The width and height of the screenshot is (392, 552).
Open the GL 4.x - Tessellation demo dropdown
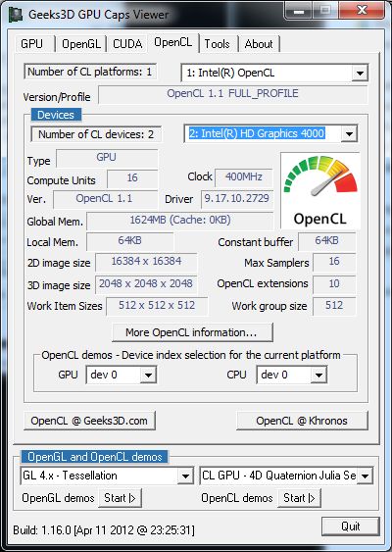click(185, 476)
